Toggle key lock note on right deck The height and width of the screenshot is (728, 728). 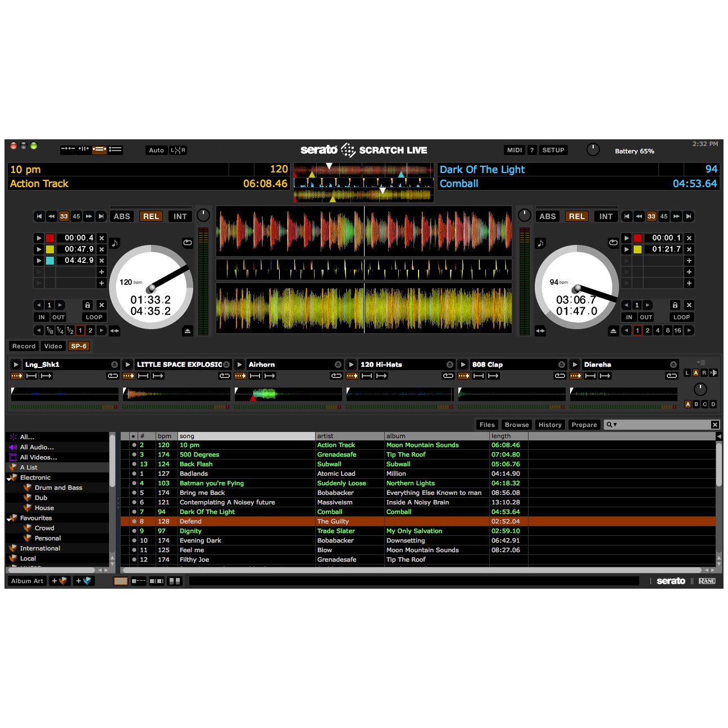(x=540, y=243)
